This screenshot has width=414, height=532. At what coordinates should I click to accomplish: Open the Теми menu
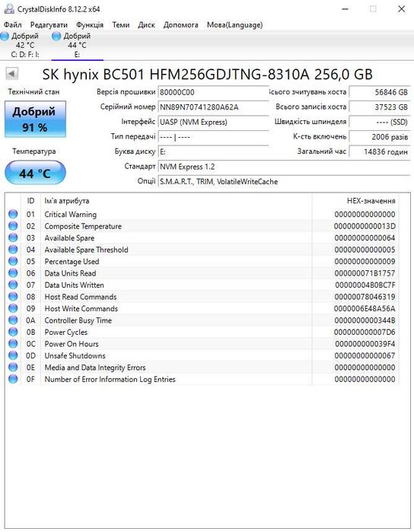(121, 25)
